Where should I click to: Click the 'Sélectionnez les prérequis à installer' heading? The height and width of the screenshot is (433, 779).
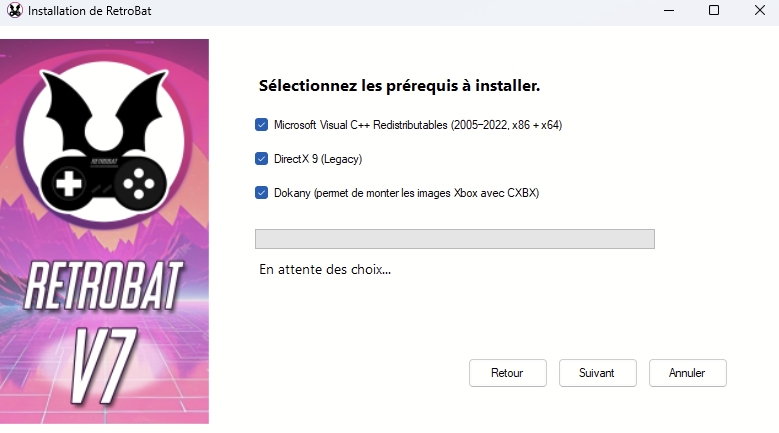(x=399, y=86)
